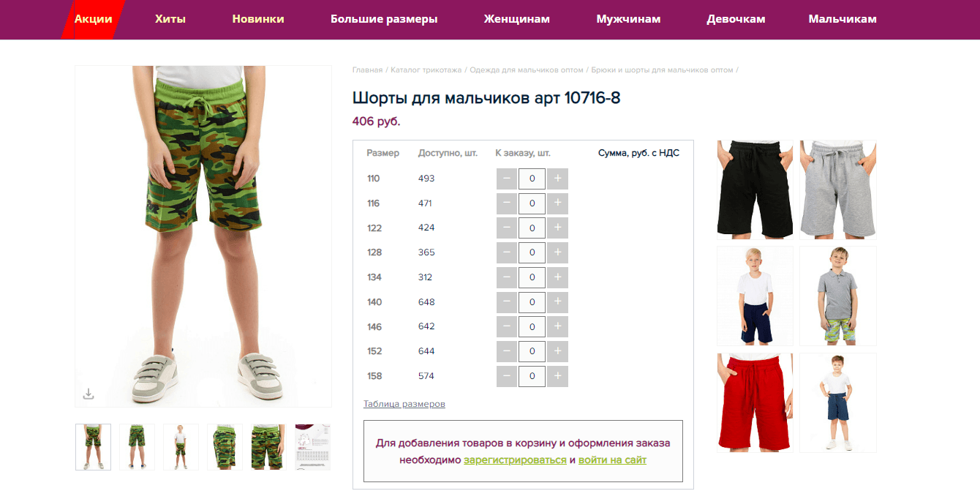Decrease quantity for size 128

507,252
